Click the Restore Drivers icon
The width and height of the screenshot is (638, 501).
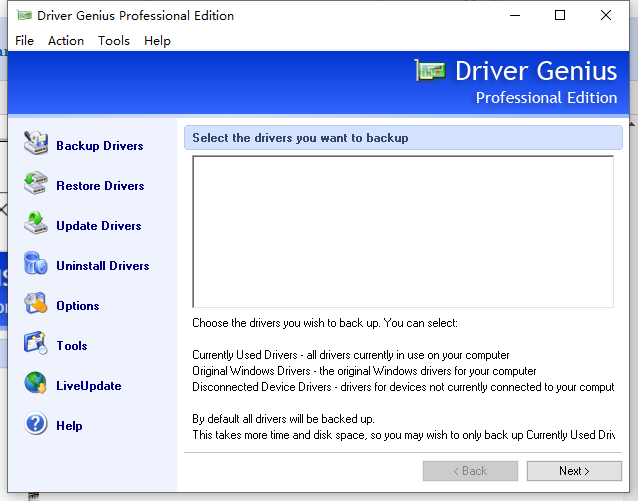pyautogui.click(x=35, y=183)
